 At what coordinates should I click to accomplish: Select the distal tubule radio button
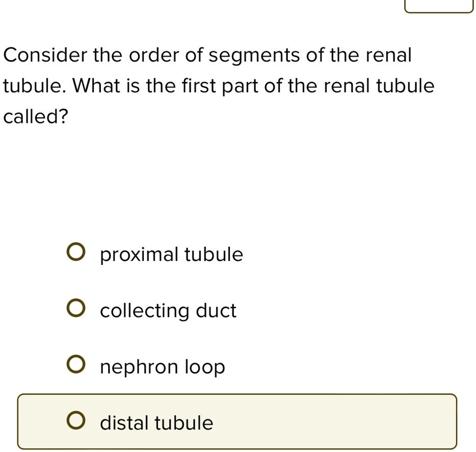click(75, 421)
